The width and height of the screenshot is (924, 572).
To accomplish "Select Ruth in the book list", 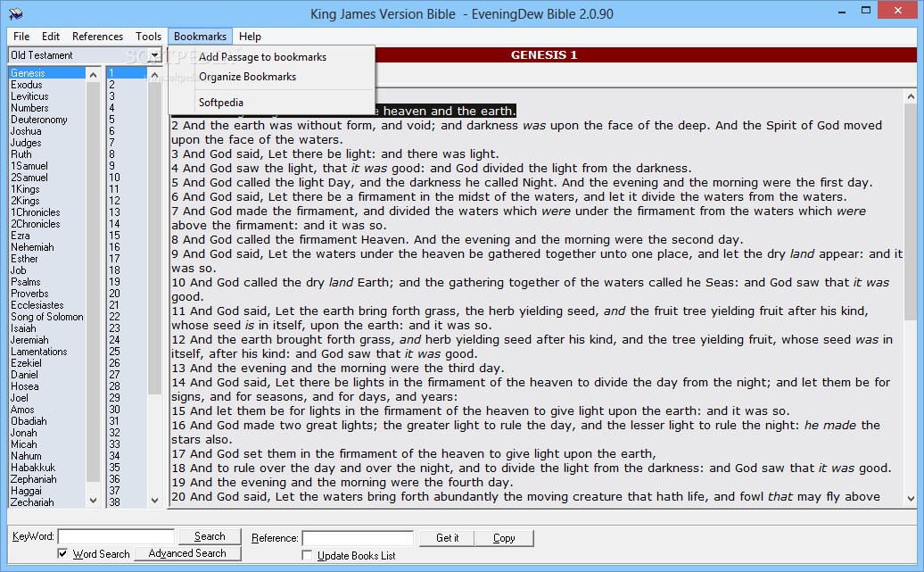I will (x=47, y=154).
